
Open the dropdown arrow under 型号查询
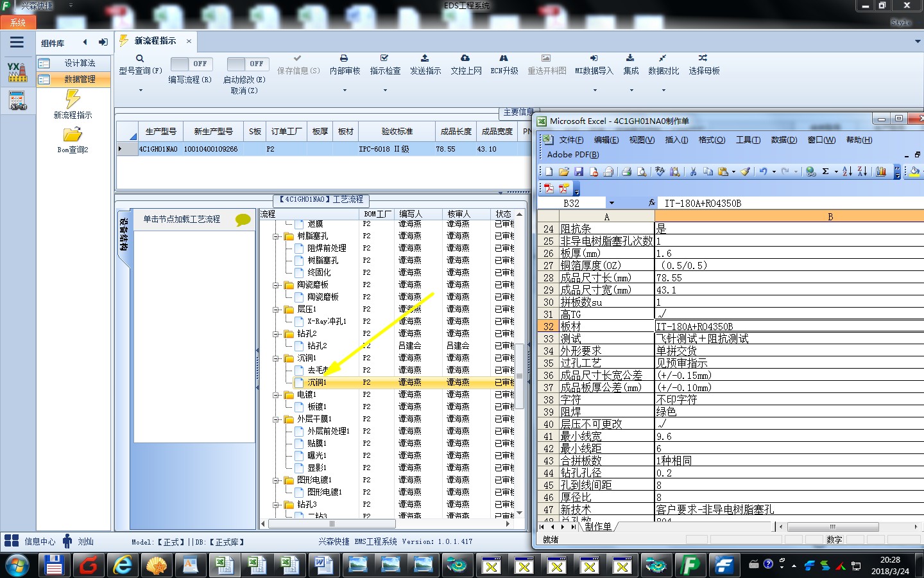(x=140, y=91)
